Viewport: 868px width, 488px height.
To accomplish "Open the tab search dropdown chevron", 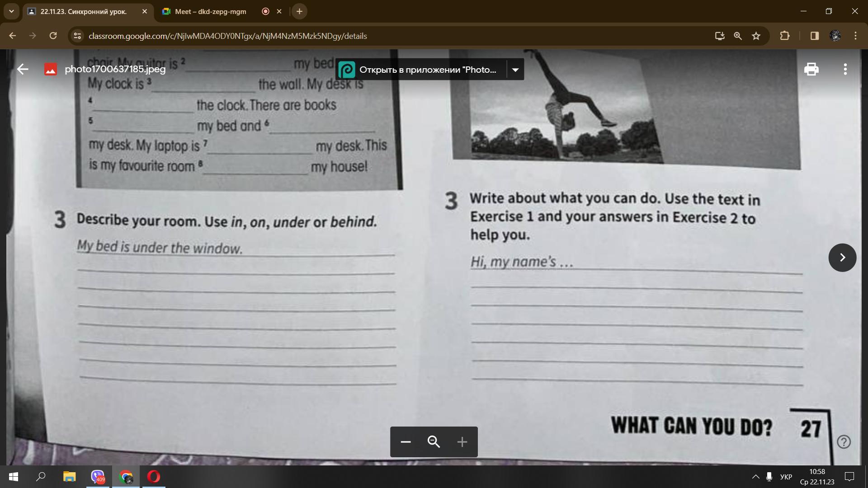I will (11, 11).
